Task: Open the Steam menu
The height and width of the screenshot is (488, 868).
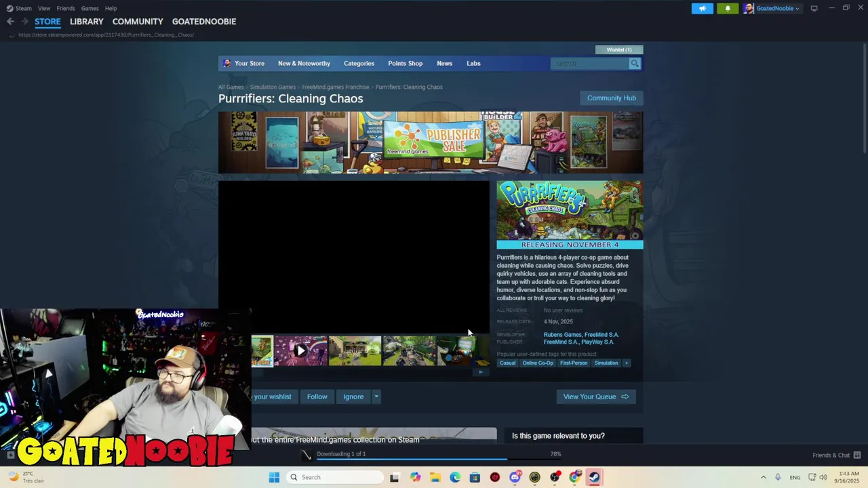Action: click(x=24, y=8)
